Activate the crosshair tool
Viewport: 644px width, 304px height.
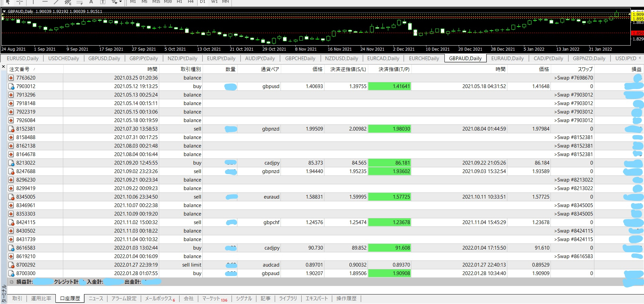[20, 2]
